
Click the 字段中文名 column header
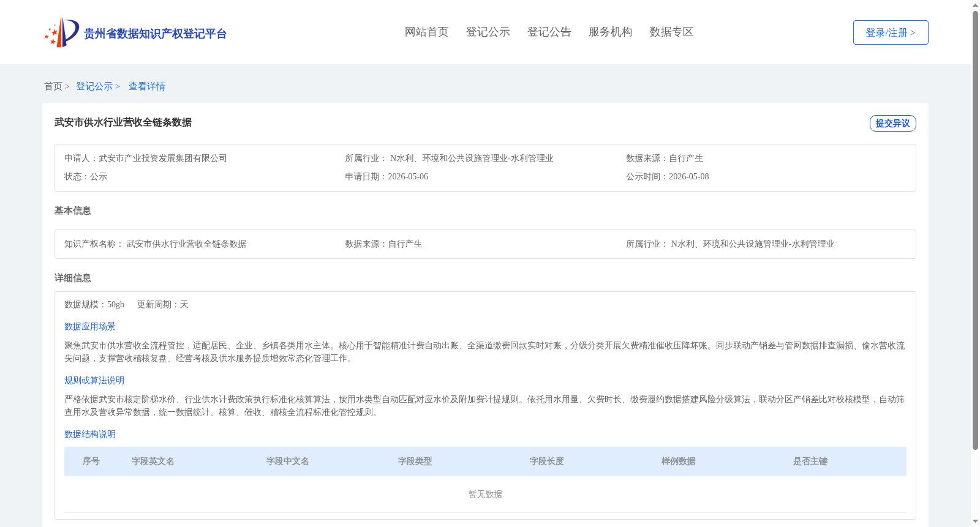[288, 461]
